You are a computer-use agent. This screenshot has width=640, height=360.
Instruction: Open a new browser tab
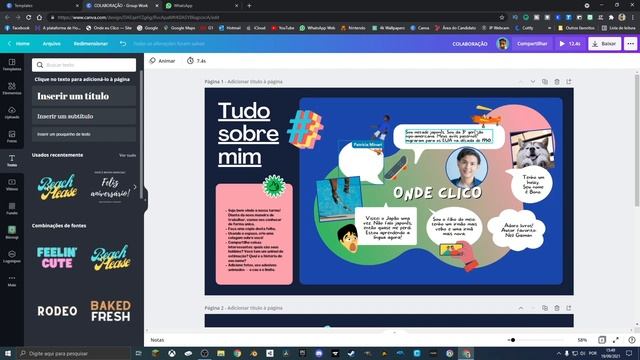tap(249, 6)
